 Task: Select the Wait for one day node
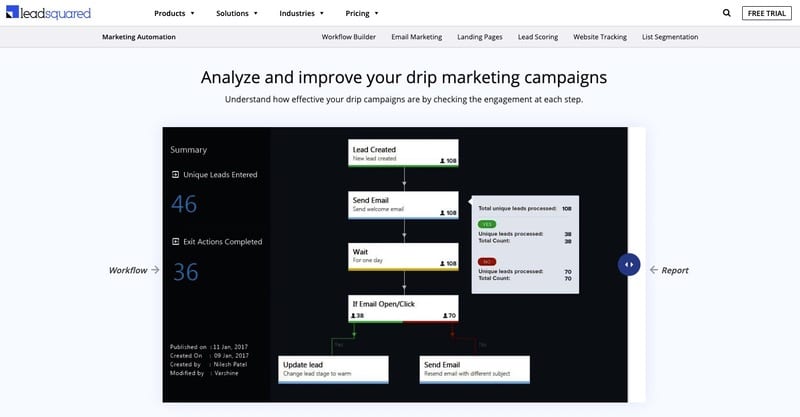pyautogui.click(x=403, y=257)
